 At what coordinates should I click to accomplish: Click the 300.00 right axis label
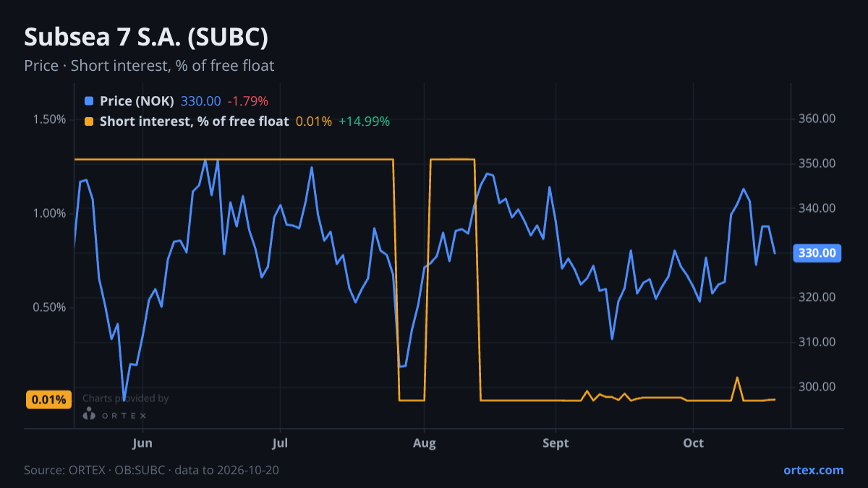817,388
